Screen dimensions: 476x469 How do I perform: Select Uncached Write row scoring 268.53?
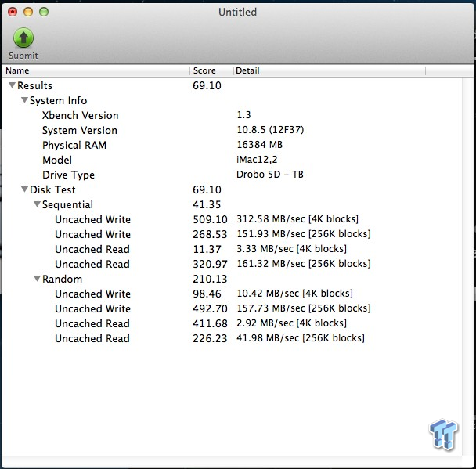[x=232, y=234]
